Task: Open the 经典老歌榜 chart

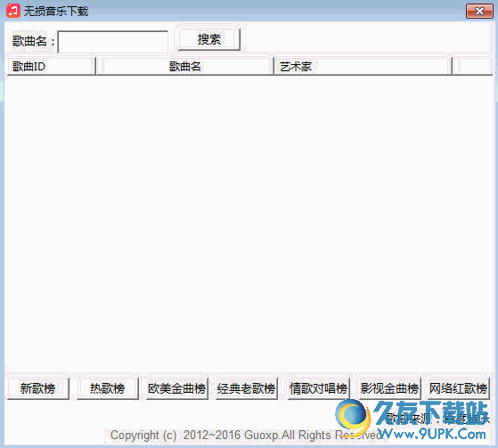Action: click(x=247, y=388)
